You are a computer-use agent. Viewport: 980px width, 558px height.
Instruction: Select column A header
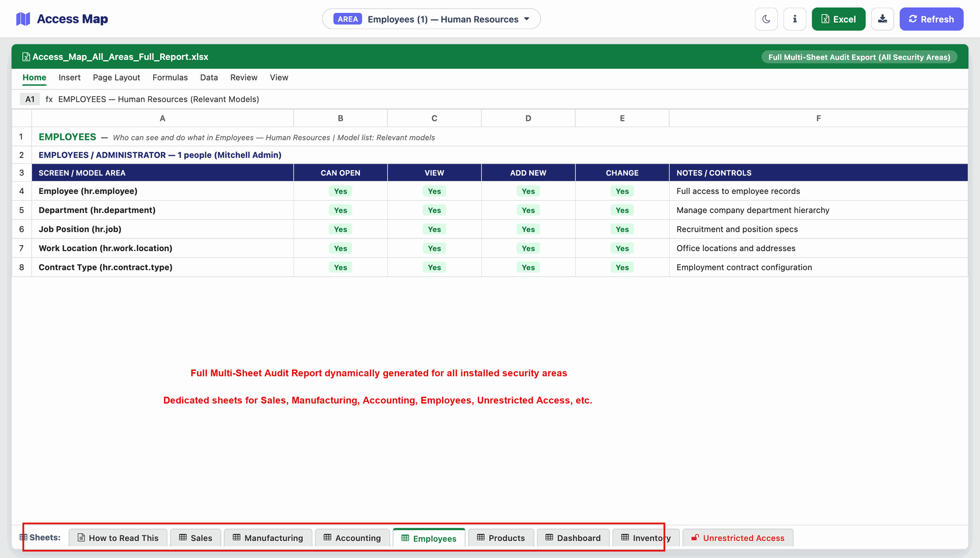point(162,118)
